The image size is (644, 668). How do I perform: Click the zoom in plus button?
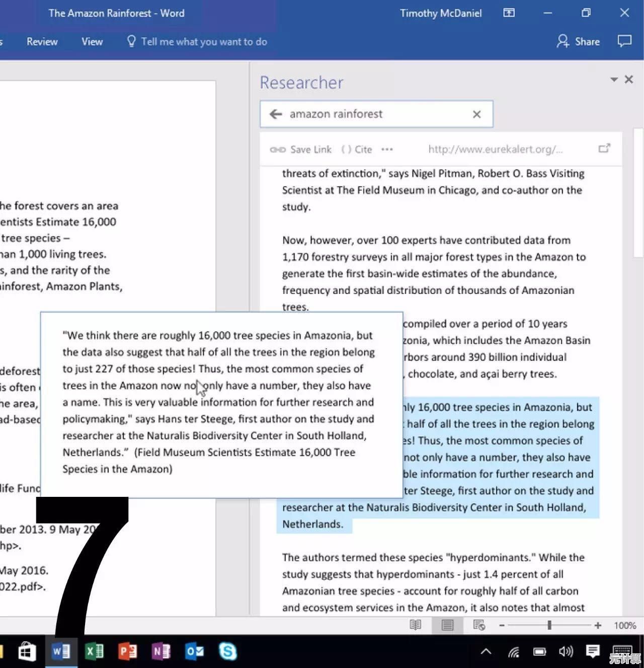598,625
